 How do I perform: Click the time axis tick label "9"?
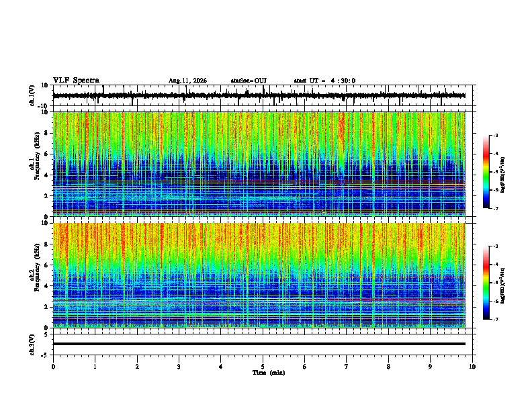pos(430,367)
